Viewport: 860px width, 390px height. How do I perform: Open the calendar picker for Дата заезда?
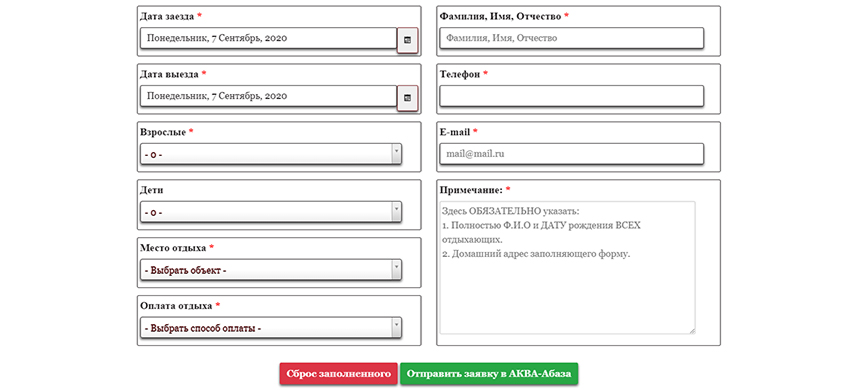(x=408, y=40)
